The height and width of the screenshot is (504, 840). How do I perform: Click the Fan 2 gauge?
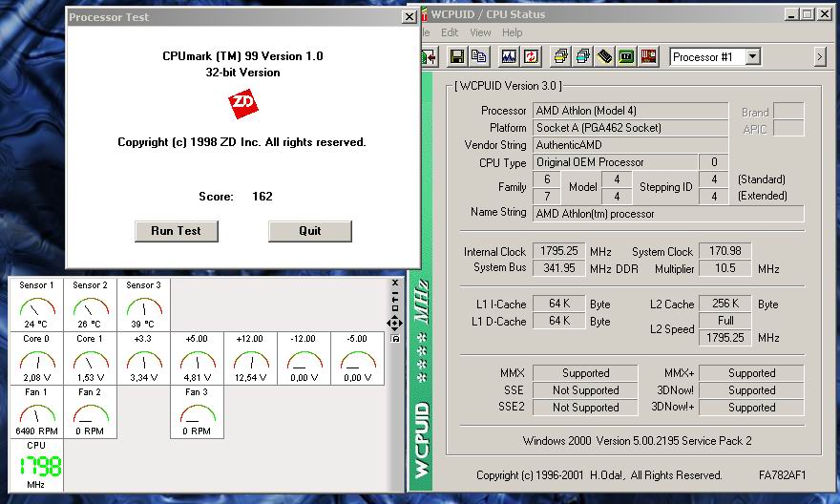click(x=90, y=411)
